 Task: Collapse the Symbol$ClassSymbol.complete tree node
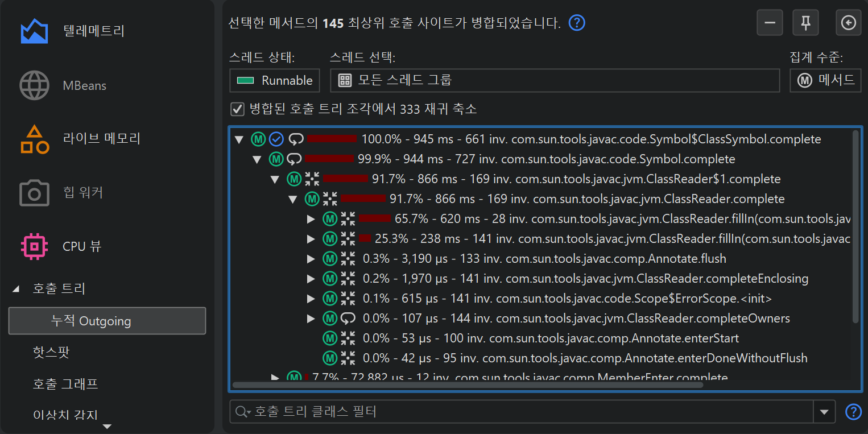pyautogui.click(x=239, y=139)
